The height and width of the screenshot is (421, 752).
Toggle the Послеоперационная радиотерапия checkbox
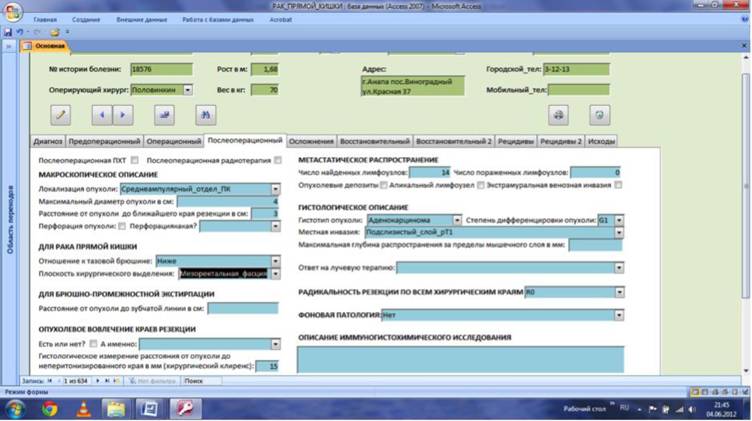[x=278, y=160]
